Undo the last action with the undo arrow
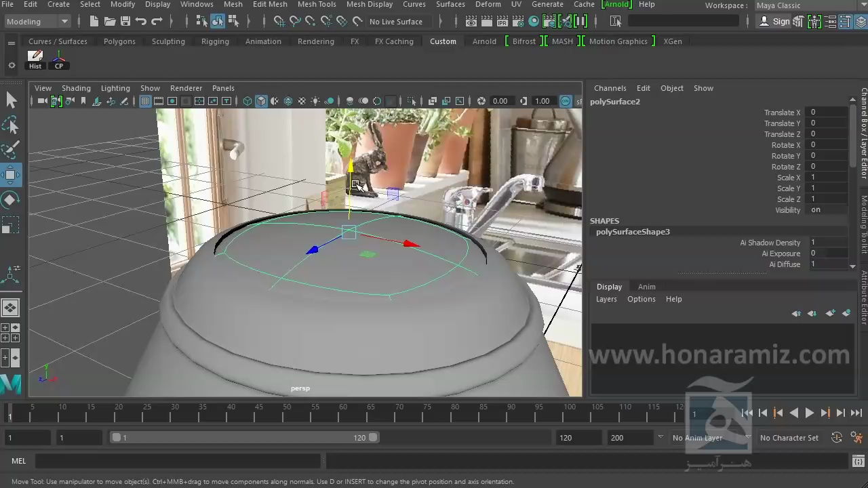The image size is (868, 488). 141,22
